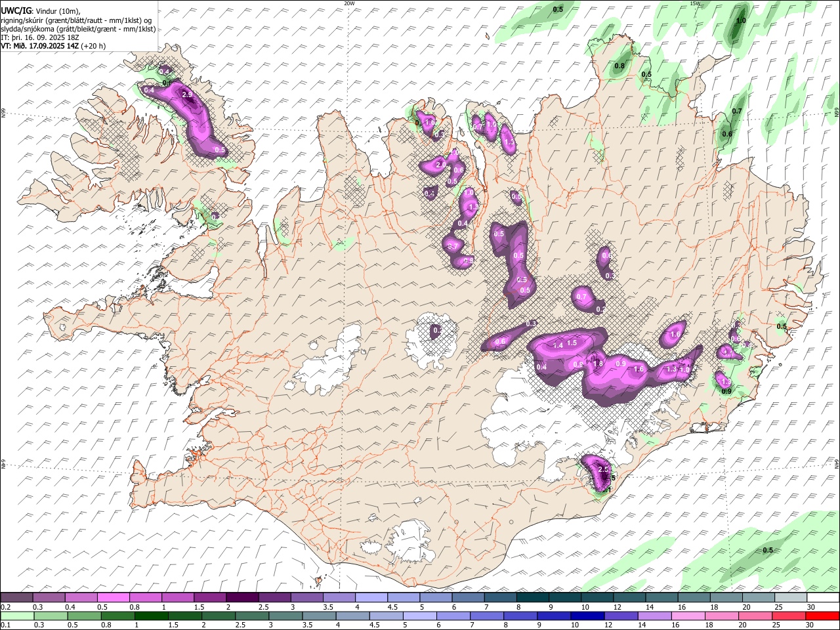
Task: Click the dark teal swatch between 9 and 10, top row
Action: click(565, 598)
